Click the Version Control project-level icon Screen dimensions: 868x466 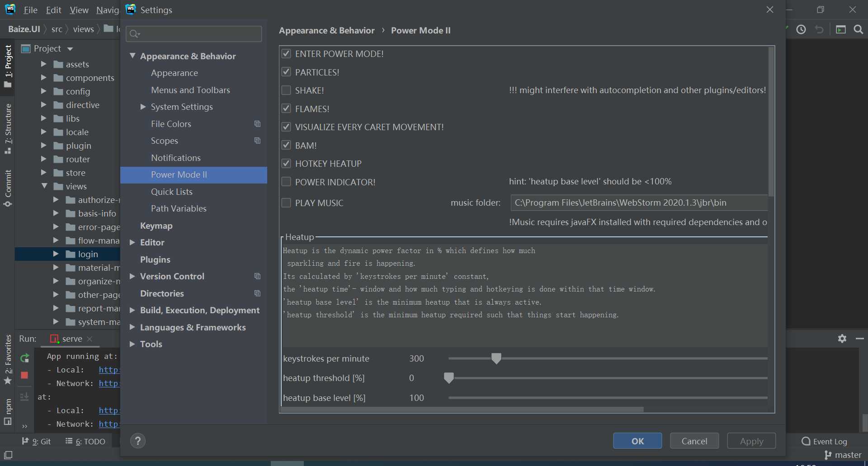pyautogui.click(x=257, y=276)
